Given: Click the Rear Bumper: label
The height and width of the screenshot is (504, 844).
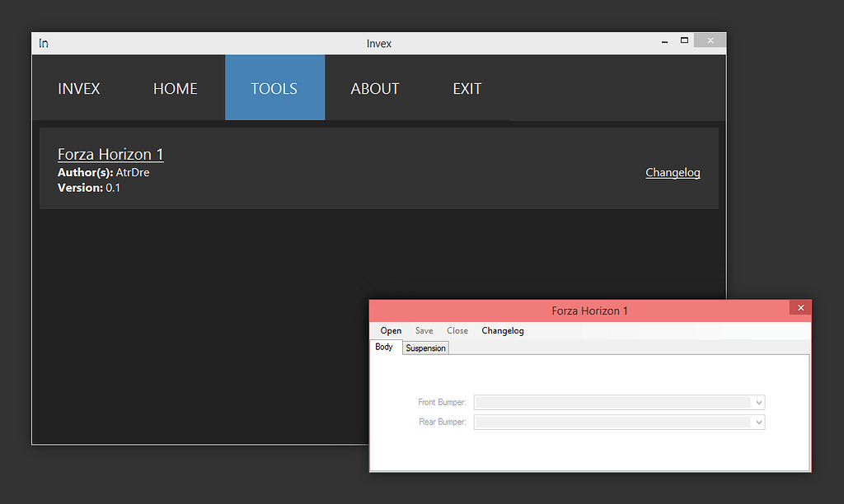Looking at the screenshot, I should (x=443, y=422).
